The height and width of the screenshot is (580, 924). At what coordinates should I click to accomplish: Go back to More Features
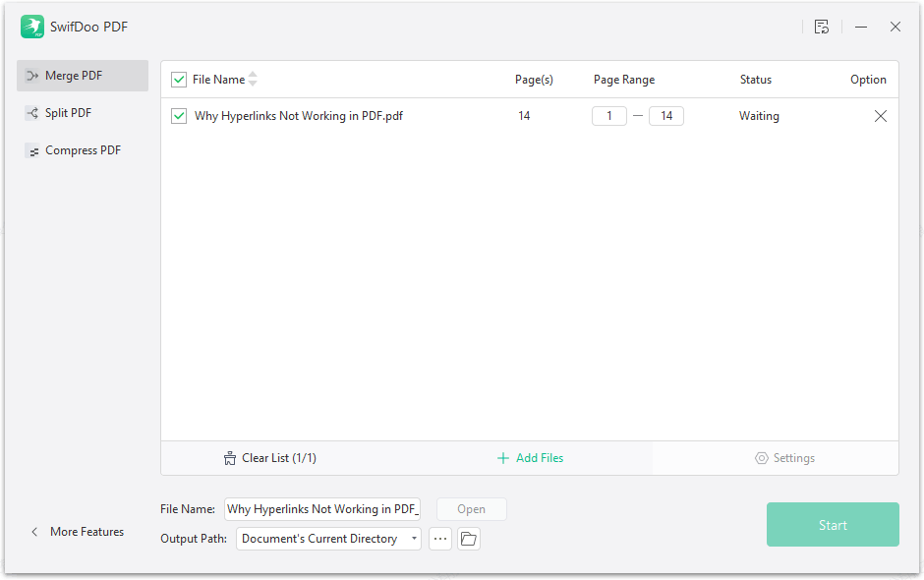tap(78, 532)
